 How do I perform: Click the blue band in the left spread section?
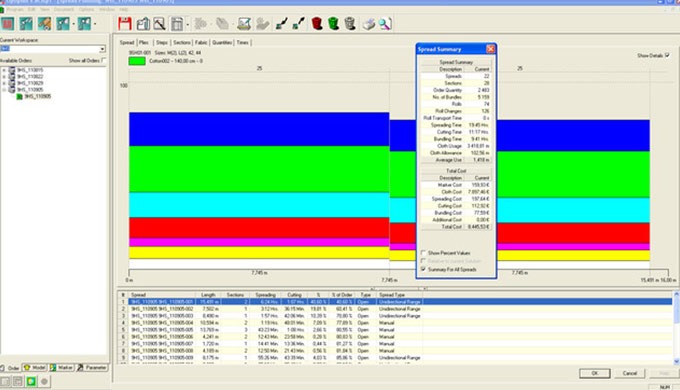[x=259, y=129]
